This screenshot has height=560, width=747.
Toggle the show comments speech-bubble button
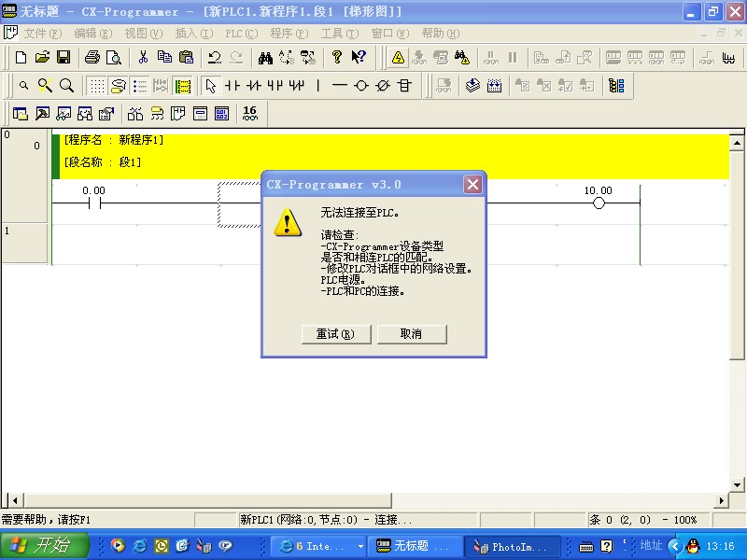(119, 86)
